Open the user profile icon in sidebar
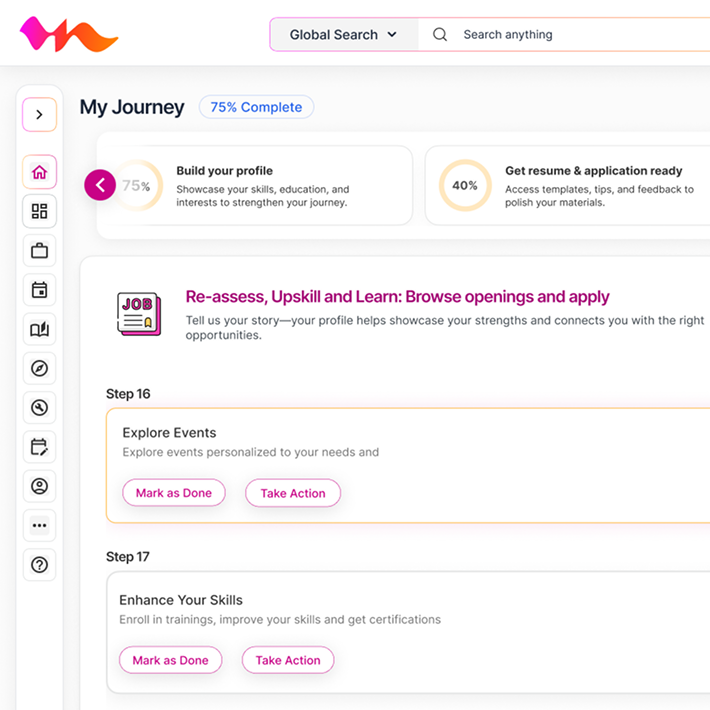710x710 pixels. (39, 486)
